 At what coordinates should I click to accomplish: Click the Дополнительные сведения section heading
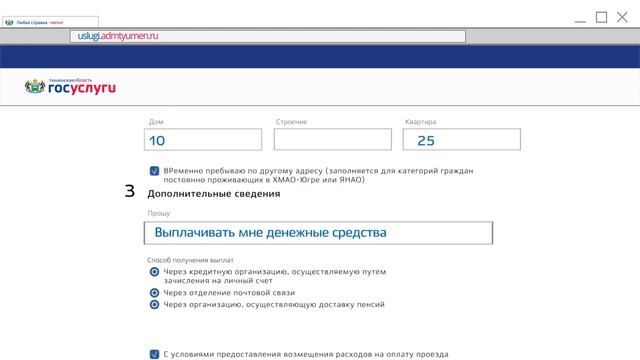tap(214, 193)
